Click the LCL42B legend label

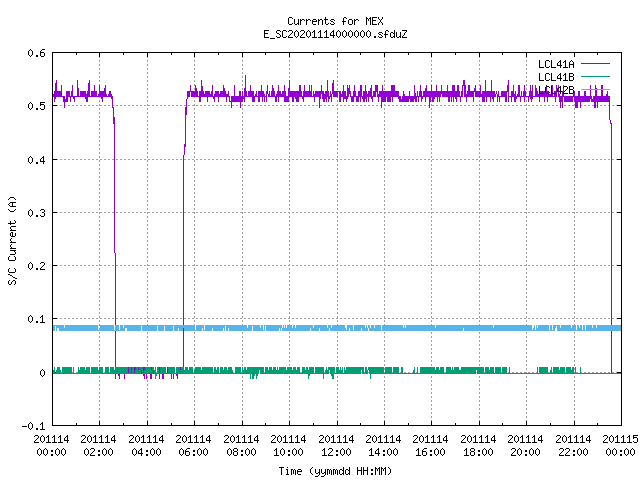[556, 90]
